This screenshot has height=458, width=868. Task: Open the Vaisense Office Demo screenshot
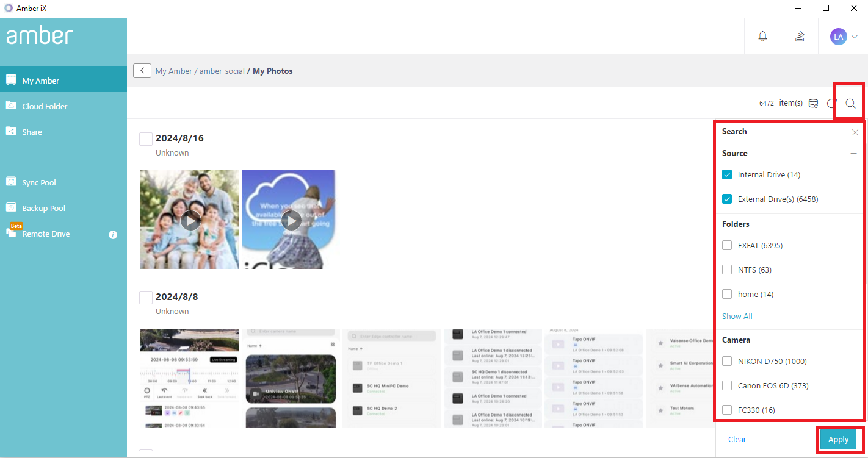pos(681,378)
